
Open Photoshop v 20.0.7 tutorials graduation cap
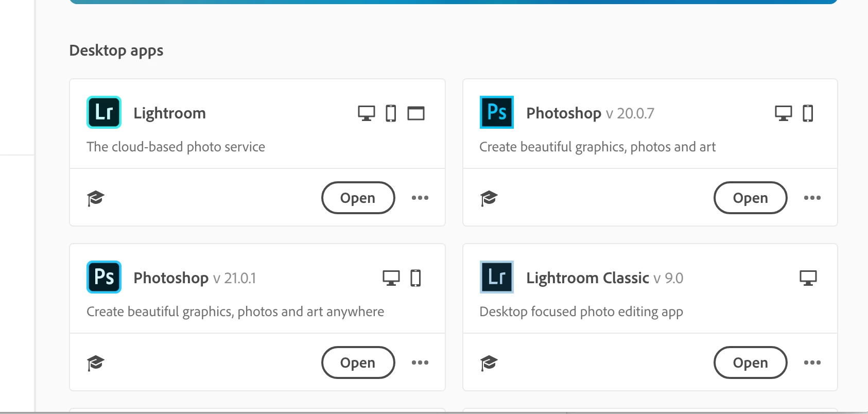click(489, 198)
